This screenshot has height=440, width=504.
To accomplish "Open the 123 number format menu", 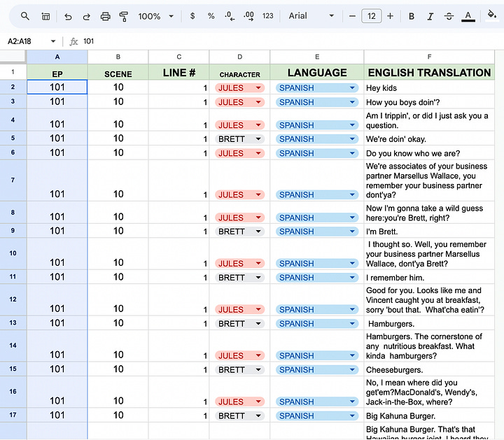I will 267,15.
